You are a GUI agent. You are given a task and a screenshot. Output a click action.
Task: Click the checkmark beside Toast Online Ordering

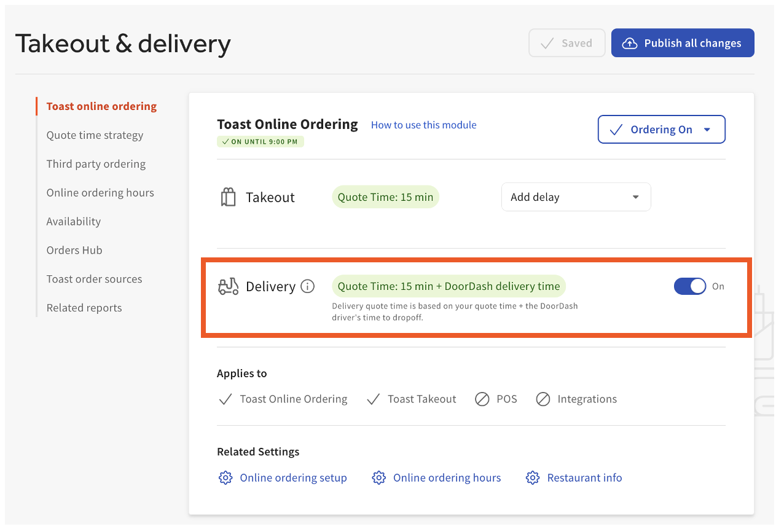pyautogui.click(x=225, y=399)
